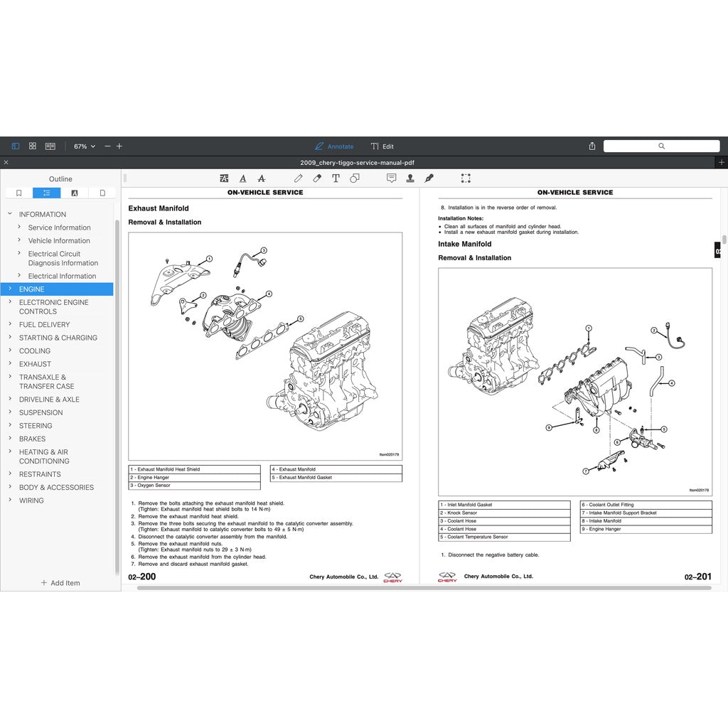This screenshot has height=728, width=728.
Task: Select the Text annotation tool
Action: (x=336, y=178)
